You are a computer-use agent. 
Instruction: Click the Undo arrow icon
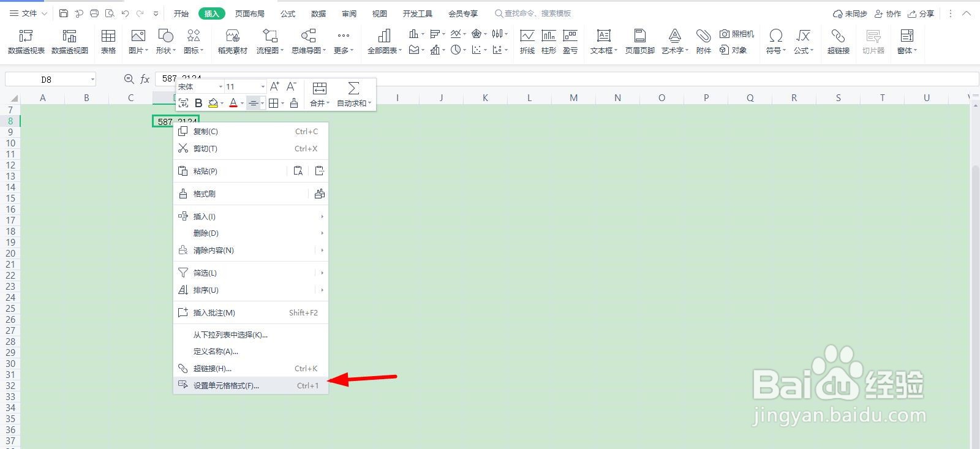point(126,13)
